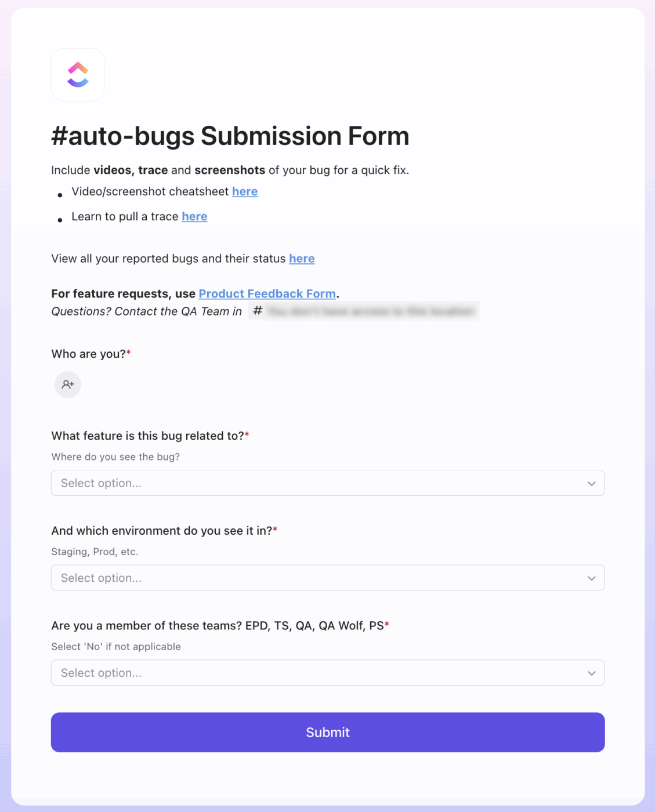Screen dimensions: 655x812
Task: Click the "Select 'No' if not applicable" hint
Action: pos(116,647)
